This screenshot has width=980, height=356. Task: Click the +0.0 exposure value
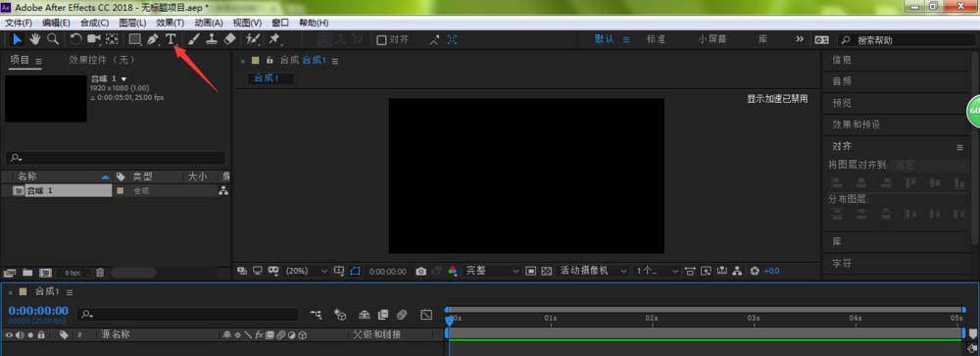coord(771,271)
